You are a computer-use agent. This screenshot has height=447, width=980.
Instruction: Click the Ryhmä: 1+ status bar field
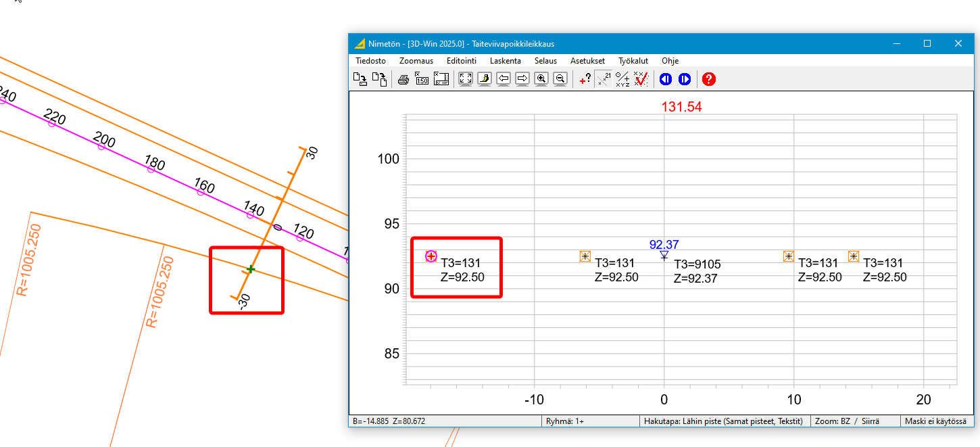(589, 421)
